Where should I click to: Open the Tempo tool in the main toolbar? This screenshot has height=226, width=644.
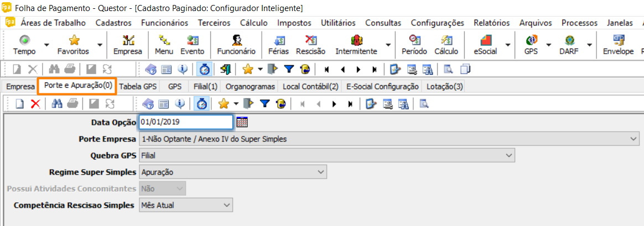click(24, 45)
